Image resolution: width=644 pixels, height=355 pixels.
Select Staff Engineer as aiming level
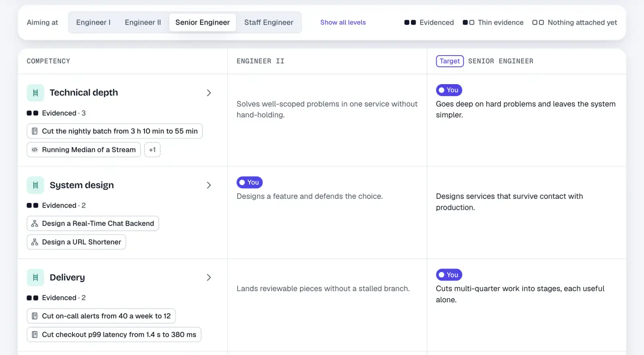(x=269, y=23)
